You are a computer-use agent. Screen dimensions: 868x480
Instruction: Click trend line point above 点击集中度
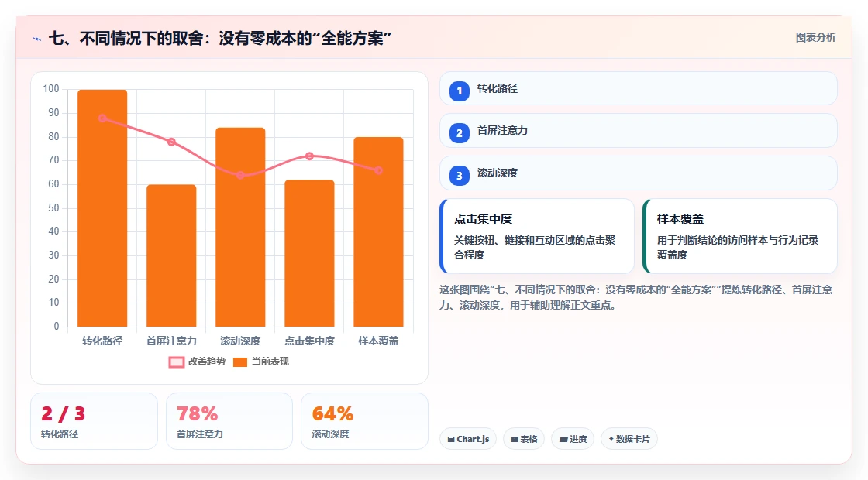[x=309, y=156]
